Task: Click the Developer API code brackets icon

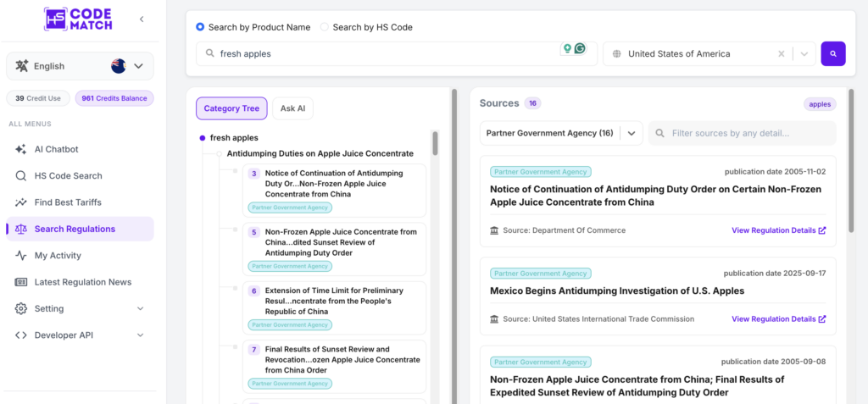Action: (x=20, y=335)
